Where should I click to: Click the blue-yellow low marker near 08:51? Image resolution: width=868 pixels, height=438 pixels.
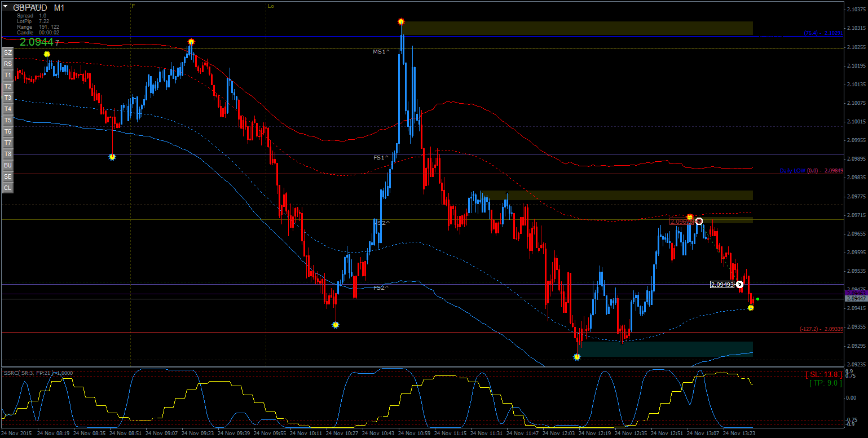[x=112, y=157]
